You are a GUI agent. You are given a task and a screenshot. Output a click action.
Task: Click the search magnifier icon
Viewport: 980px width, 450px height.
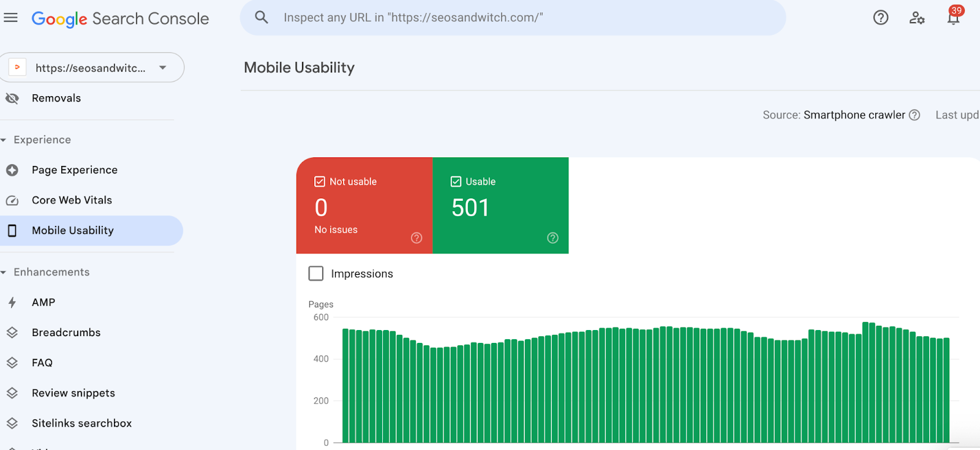(x=262, y=18)
